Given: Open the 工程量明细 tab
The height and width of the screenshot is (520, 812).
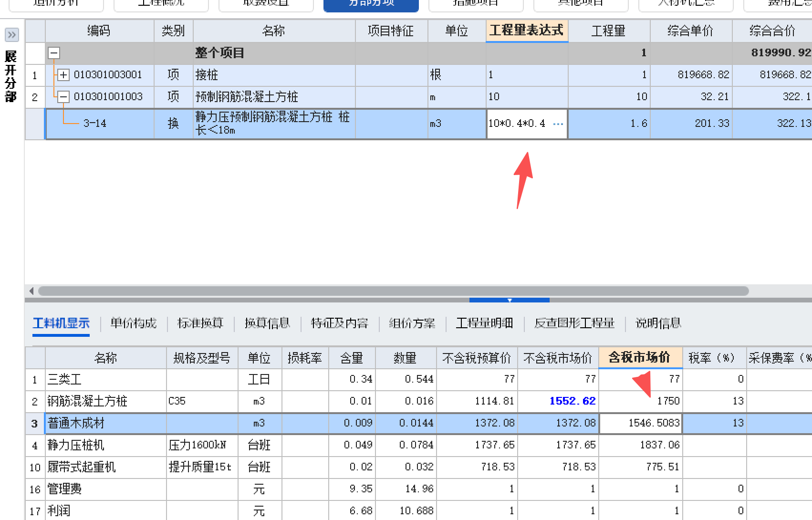Looking at the screenshot, I should point(485,323).
